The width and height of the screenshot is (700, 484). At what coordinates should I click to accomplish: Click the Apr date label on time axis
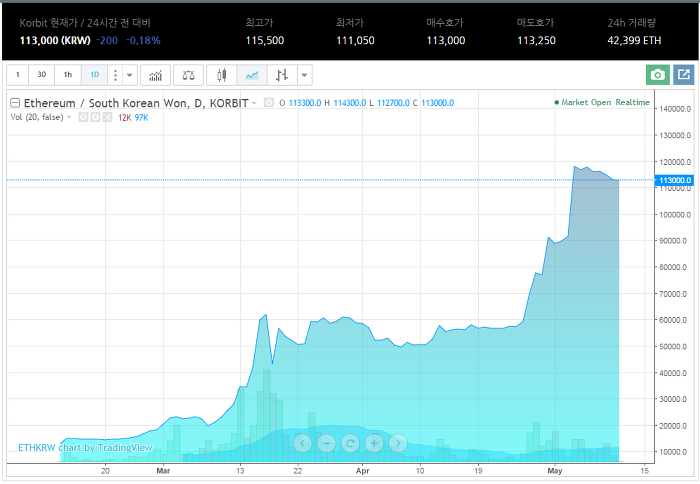coord(362,471)
